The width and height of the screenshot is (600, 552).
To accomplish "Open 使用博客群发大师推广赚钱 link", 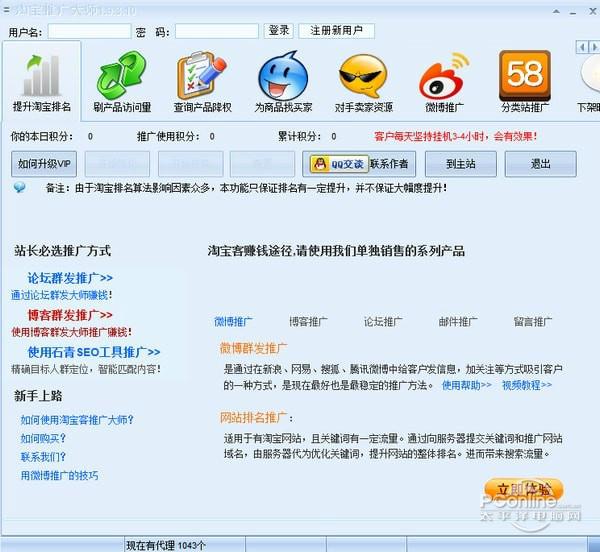I will tap(72, 332).
